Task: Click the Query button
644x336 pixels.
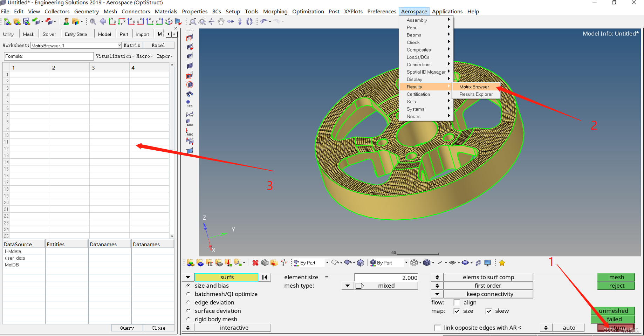Action: point(127,328)
